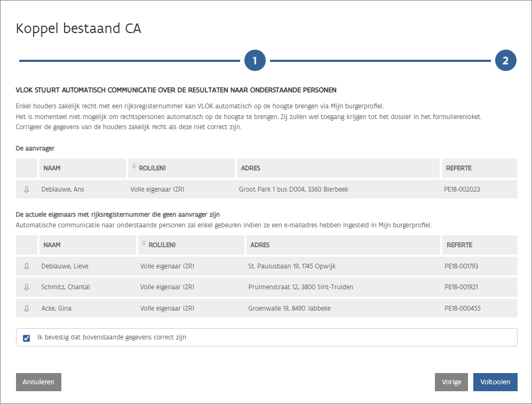532x404 pixels.
Task: Click the 'Ik bevestig dat bovenstaande gegevens' label
Action: [x=112, y=337]
